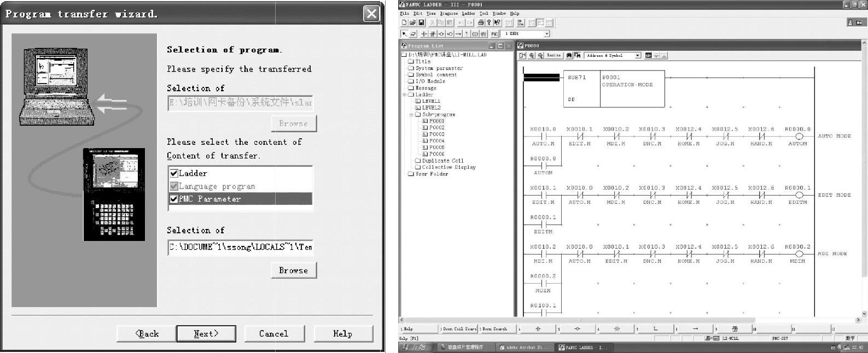Open the Window menu

(499, 13)
